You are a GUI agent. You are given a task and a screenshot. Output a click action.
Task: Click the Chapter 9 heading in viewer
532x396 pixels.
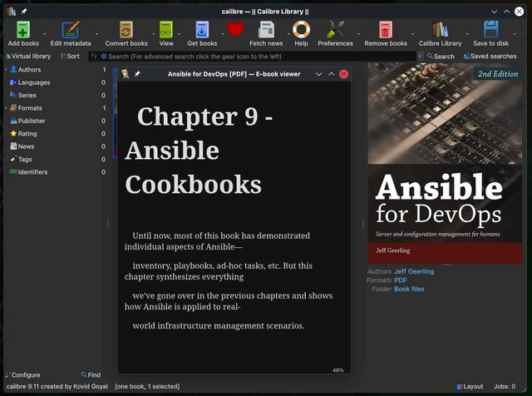(x=199, y=151)
